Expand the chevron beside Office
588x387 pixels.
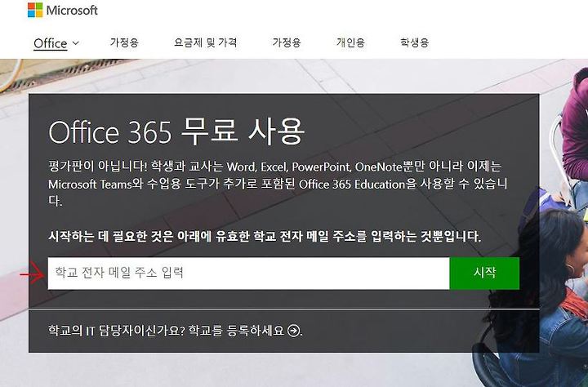pyautogui.click(x=75, y=43)
